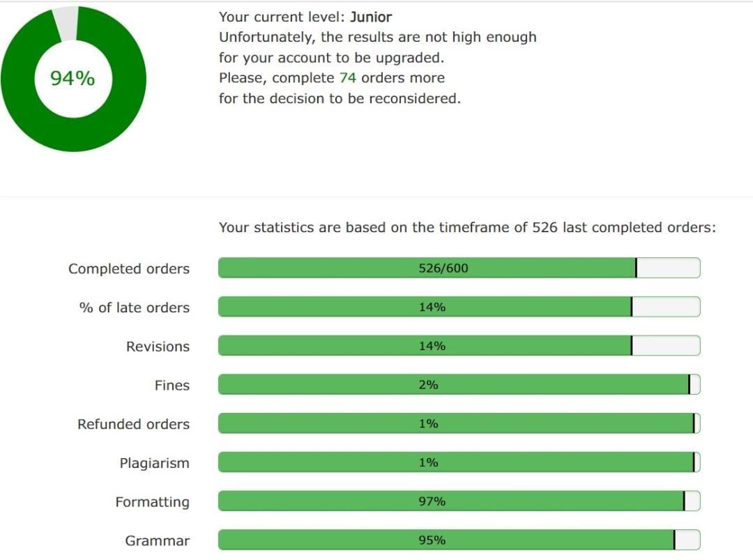Click the Formatting 97% progress bar
Image resolution: width=753 pixels, height=560 pixels.
pos(459,501)
